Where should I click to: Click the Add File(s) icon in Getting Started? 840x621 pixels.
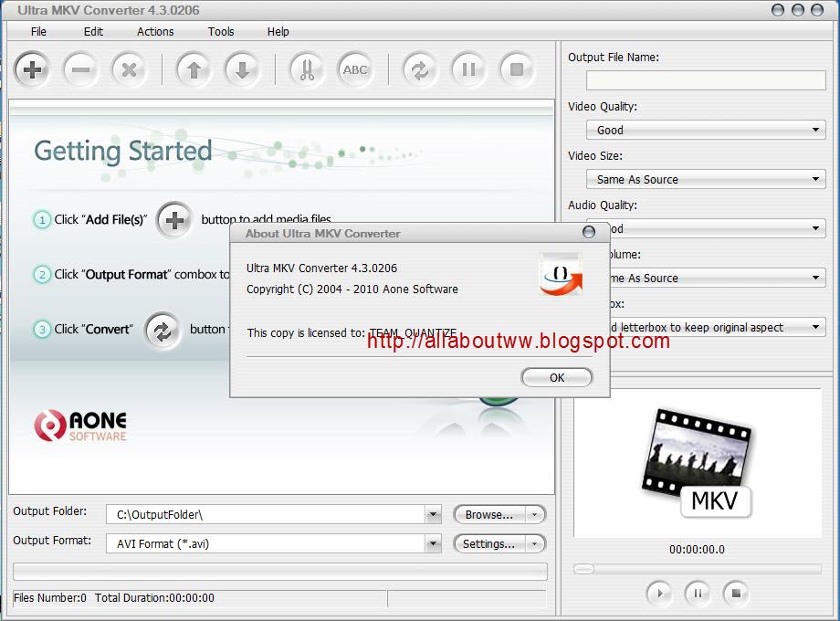[x=174, y=220]
